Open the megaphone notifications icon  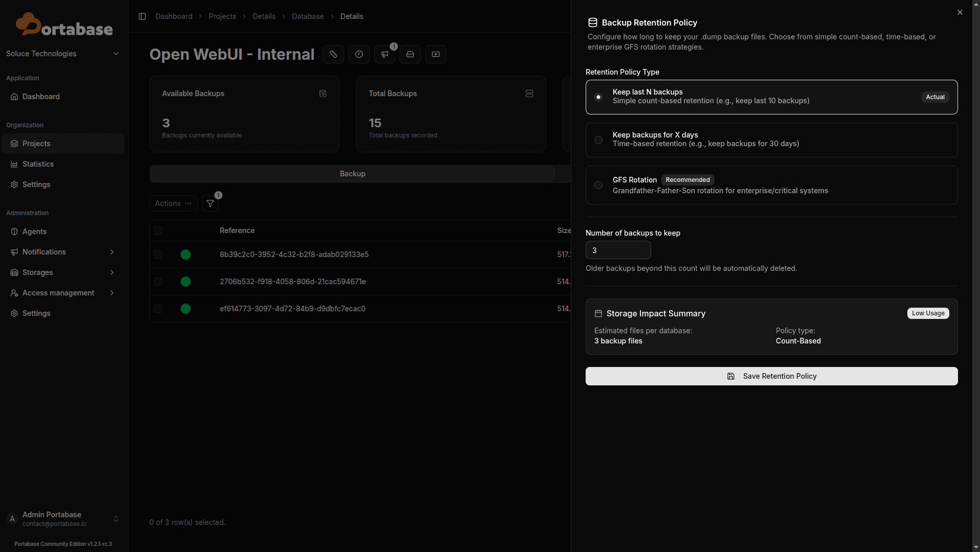(385, 54)
